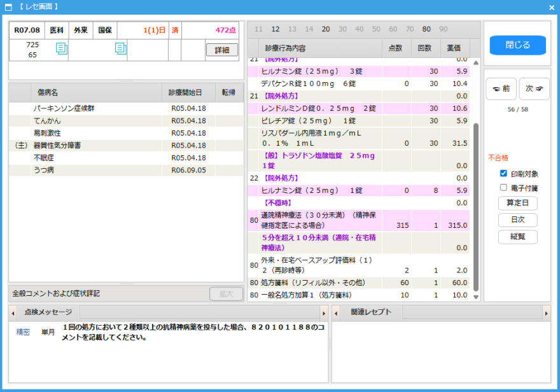The height and width of the screenshot is (392, 560).
Task: Click the window icon in the title bar
Action: pyautogui.click(x=8, y=7)
